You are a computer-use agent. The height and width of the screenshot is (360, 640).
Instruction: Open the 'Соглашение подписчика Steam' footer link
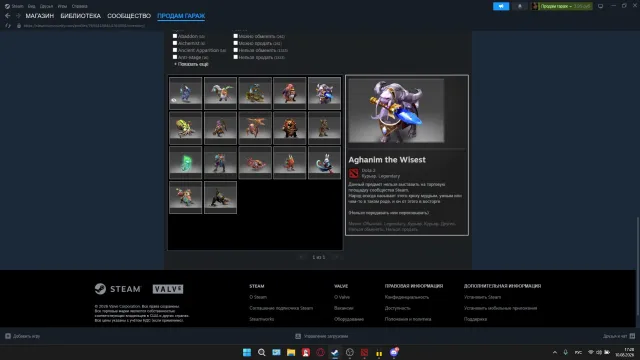(281, 308)
